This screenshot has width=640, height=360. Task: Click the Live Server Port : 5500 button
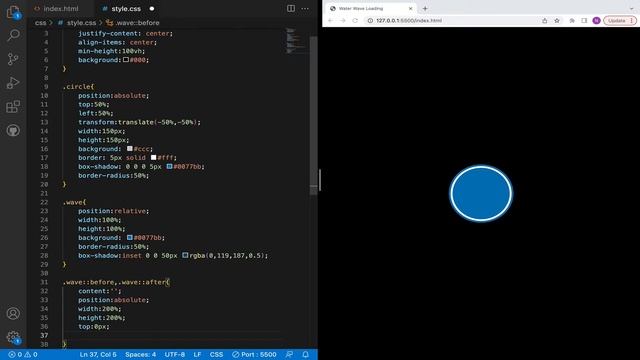click(254, 355)
